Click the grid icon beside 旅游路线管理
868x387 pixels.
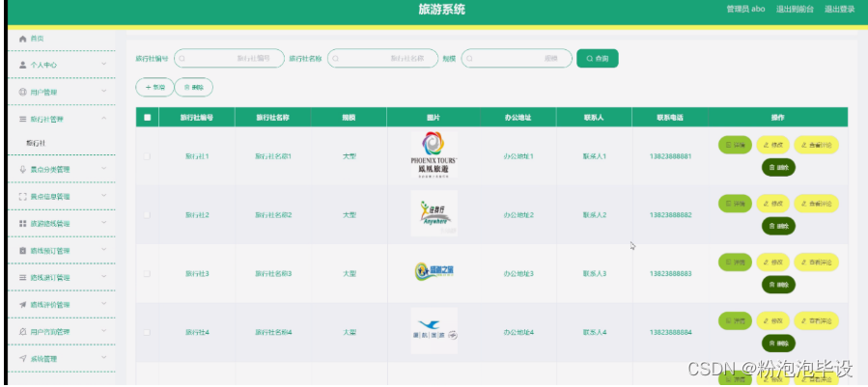(23, 223)
